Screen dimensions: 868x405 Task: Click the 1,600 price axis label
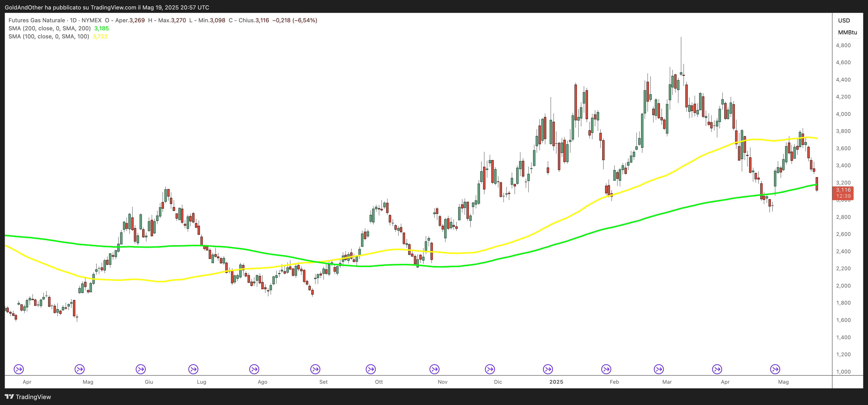pyautogui.click(x=843, y=320)
